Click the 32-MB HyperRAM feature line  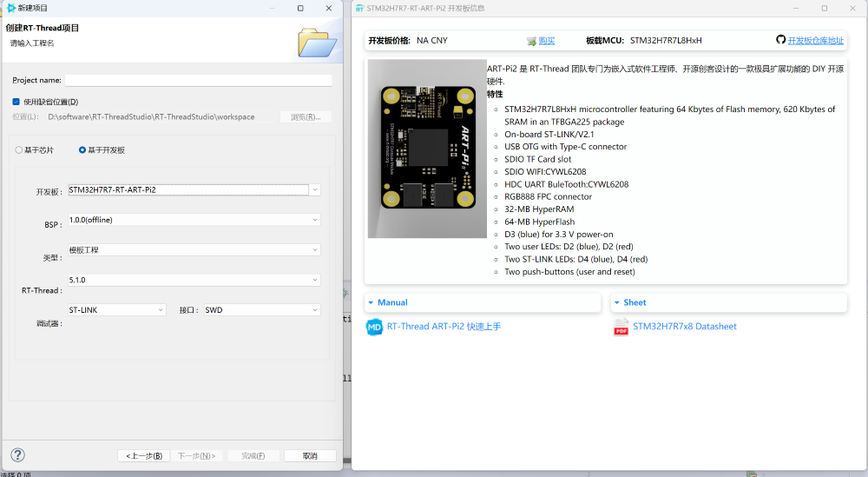(539, 209)
